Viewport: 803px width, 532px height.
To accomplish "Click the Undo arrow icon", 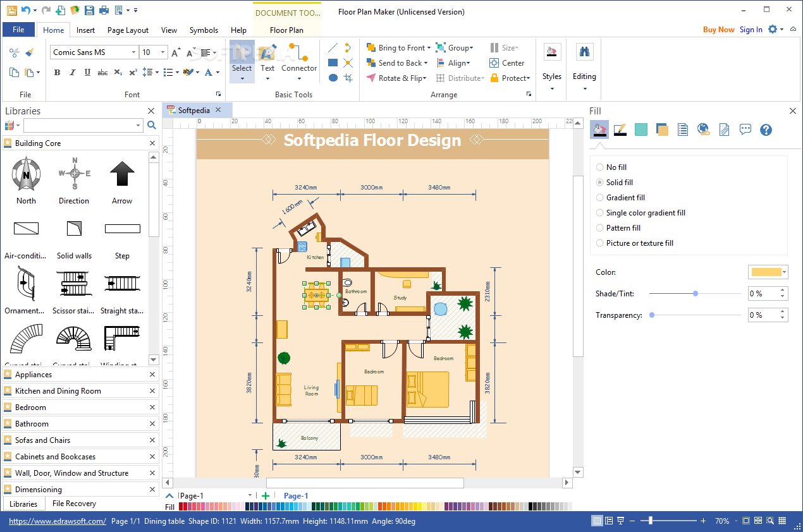I will [x=25, y=10].
